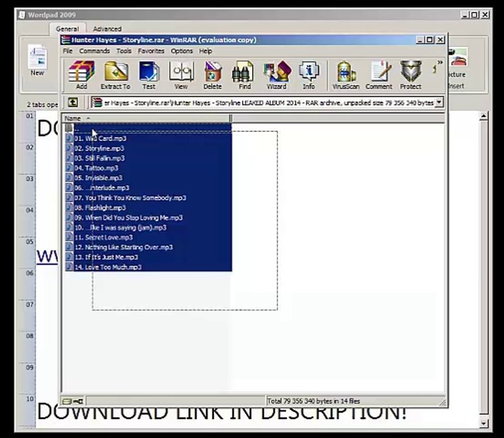Go up one folder level icon

[x=73, y=103]
